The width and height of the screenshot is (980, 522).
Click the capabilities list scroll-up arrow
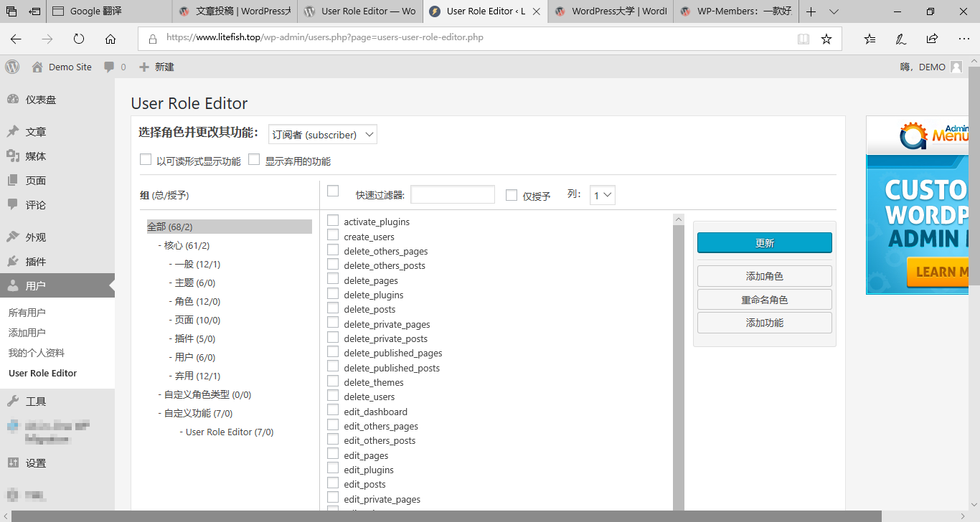[679, 219]
